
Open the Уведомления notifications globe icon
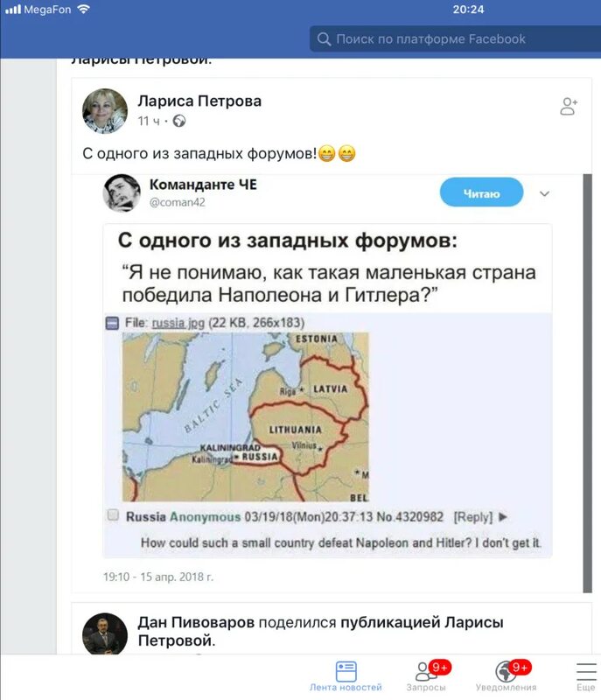click(x=506, y=671)
